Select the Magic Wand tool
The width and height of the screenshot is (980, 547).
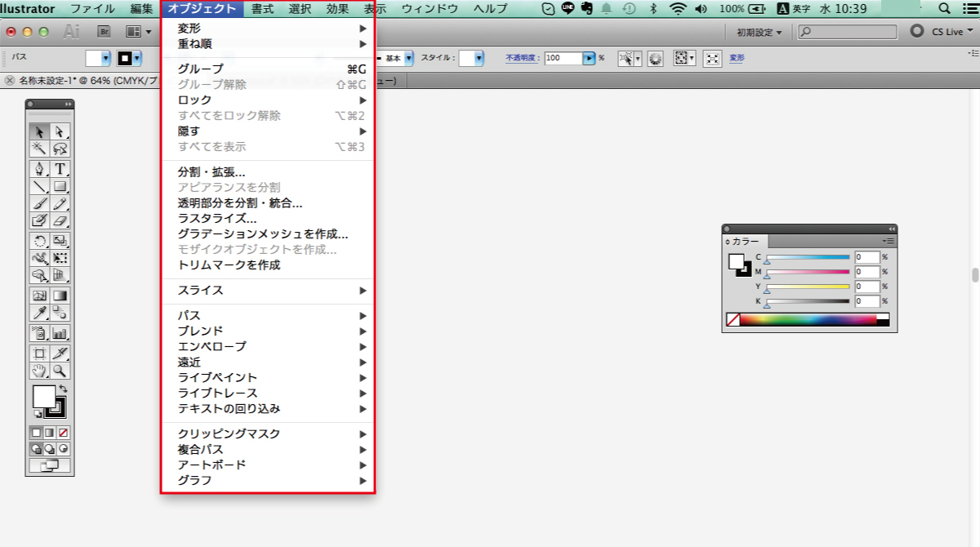[39, 149]
